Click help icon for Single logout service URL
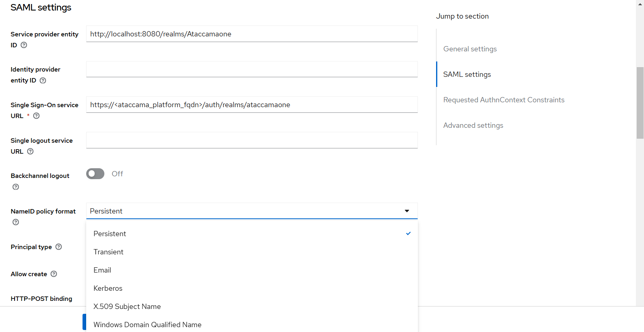Image resolution: width=644 pixels, height=332 pixels. click(30, 152)
